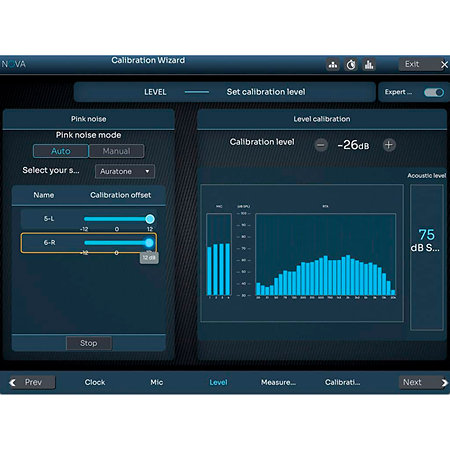Open the speaker layout icon in the top bar
450x450 pixels.
pos(333,65)
